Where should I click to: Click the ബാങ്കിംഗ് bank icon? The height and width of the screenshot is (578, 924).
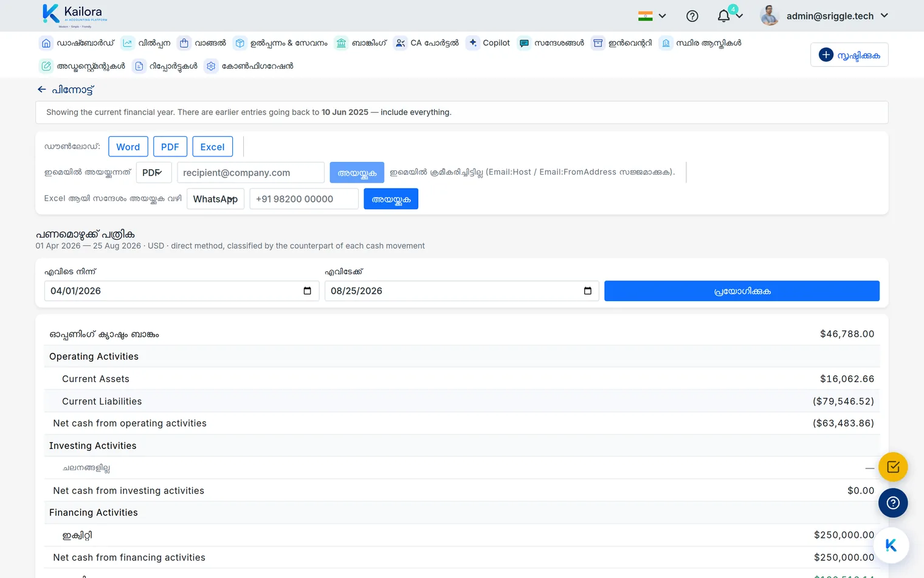point(341,43)
